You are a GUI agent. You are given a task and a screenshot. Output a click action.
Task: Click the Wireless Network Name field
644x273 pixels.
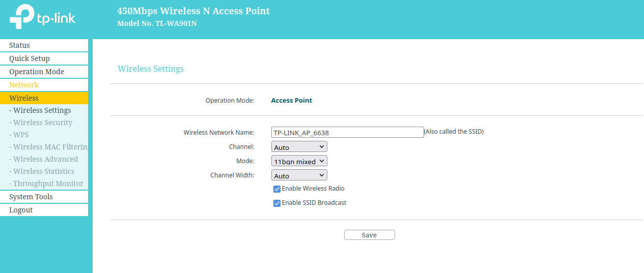tap(348, 132)
